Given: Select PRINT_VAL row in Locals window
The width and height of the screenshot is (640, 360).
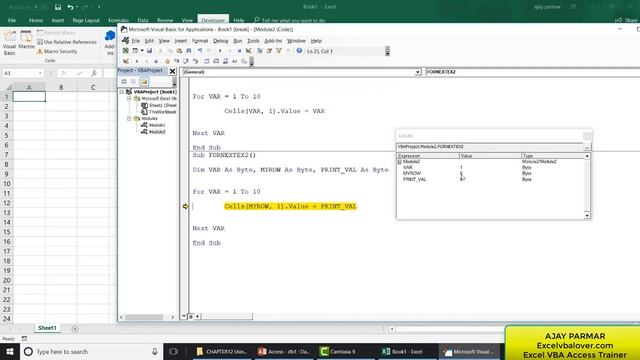Looking at the screenshot, I should 491,179.
